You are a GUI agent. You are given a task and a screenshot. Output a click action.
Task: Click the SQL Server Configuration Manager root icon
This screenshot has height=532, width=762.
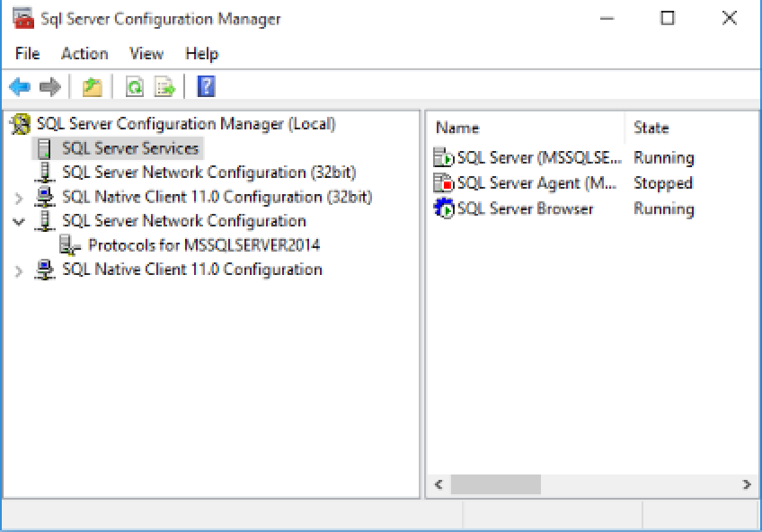pos(21,124)
